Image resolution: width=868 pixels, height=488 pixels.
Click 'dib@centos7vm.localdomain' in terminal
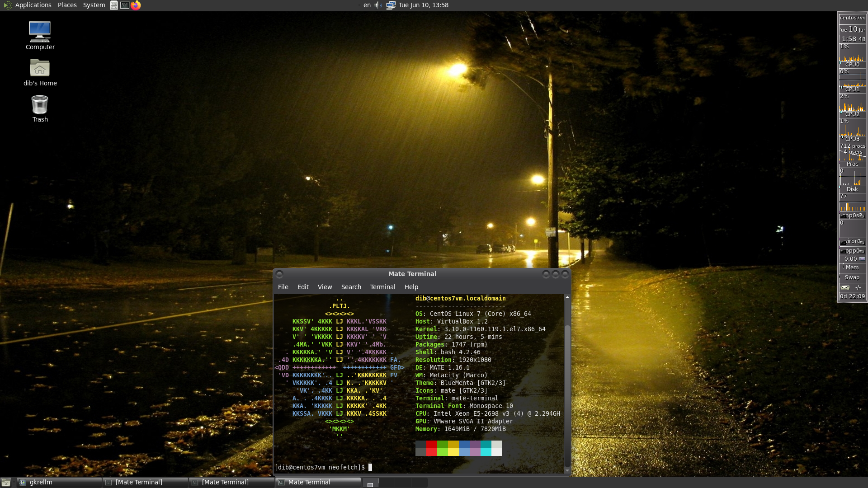[x=460, y=299]
